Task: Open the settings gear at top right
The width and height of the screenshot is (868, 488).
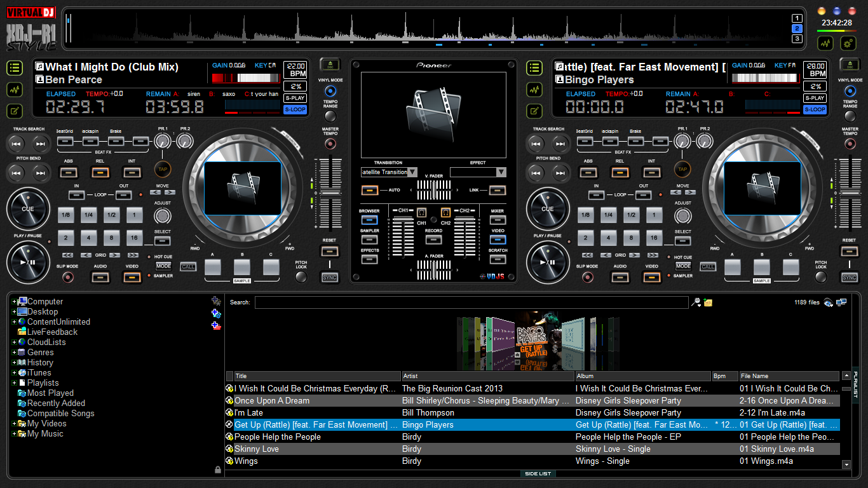Action: click(x=848, y=43)
